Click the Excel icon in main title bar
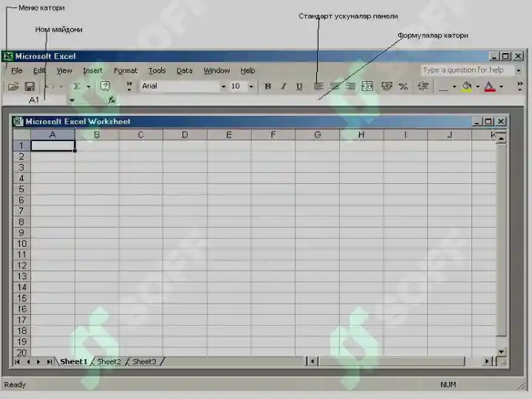Screen dimensions: 532x399 click(x=8, y=56)
